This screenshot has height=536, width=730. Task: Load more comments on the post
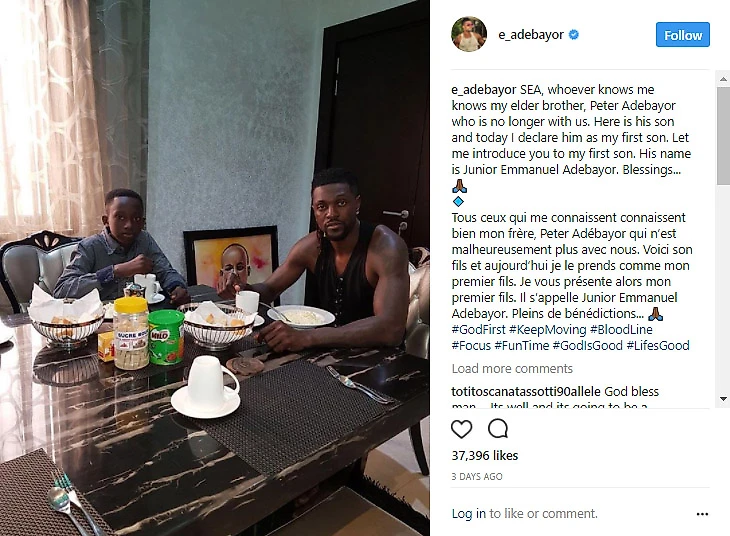[512, 369]
